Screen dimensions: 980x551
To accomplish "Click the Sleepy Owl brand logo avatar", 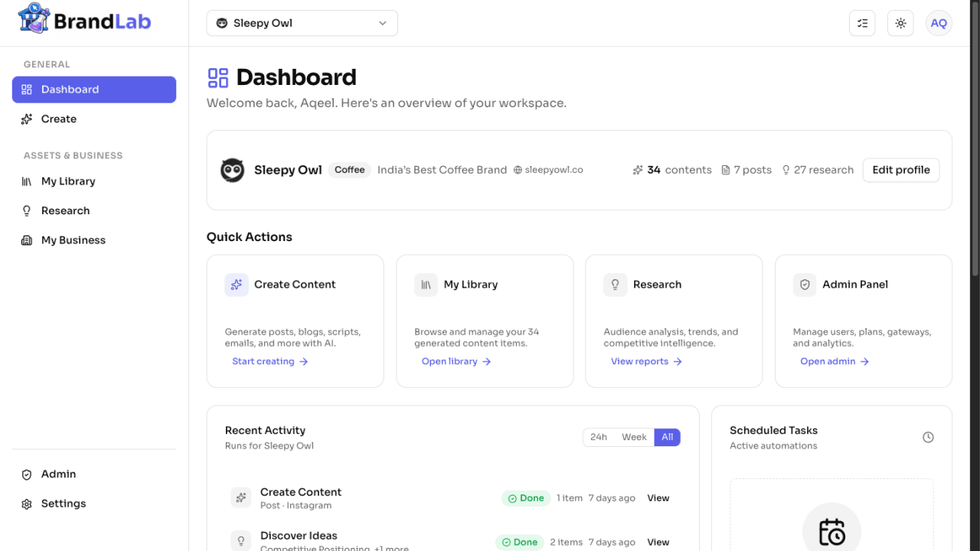I will tap(233, 170).
